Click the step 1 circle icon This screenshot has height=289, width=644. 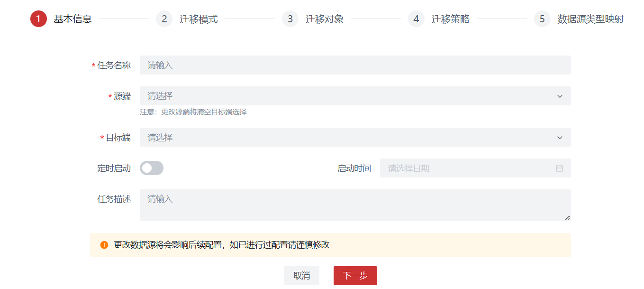38,19
